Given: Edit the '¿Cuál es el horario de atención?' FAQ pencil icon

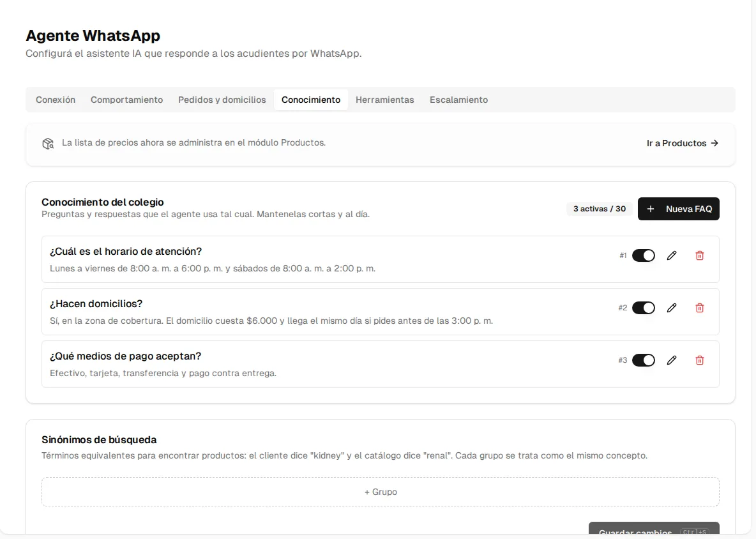Looking at the screenshot, I should (672, 255).
